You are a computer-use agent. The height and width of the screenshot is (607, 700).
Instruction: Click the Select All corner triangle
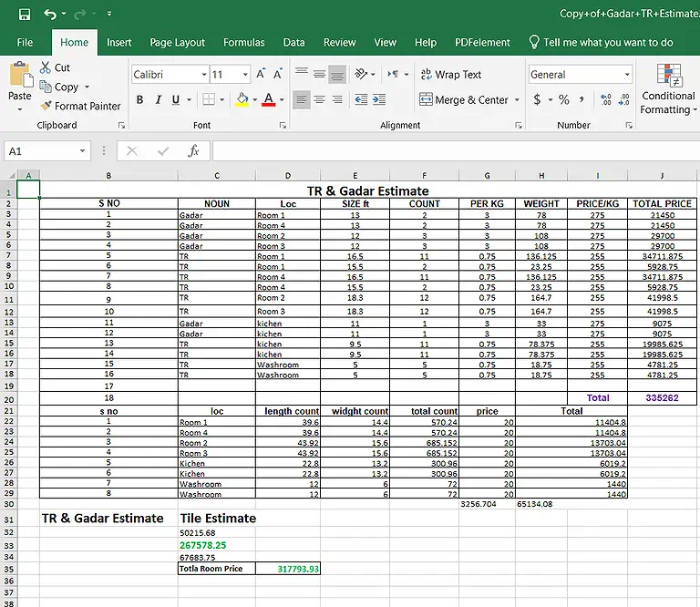click(x=12, y=175)
